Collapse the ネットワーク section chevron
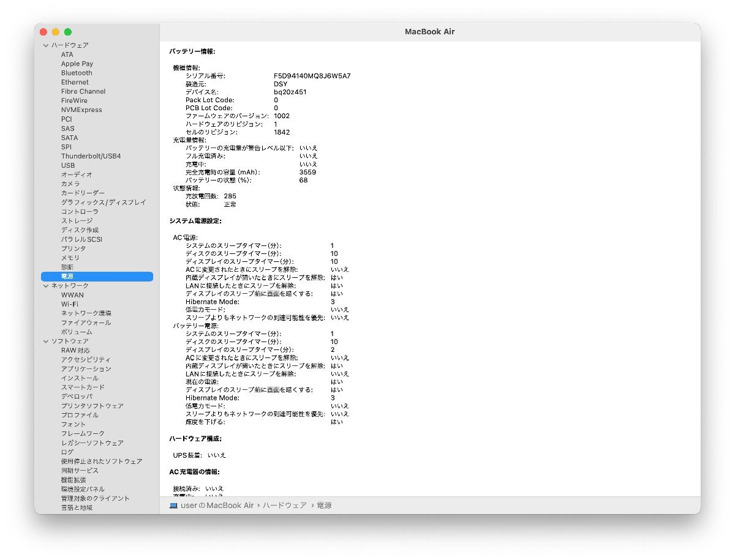Screen dimensions: 735x560 (45, 285)
